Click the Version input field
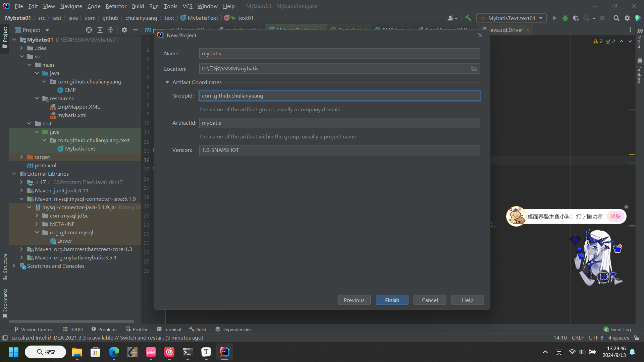 tap(339, 150)
